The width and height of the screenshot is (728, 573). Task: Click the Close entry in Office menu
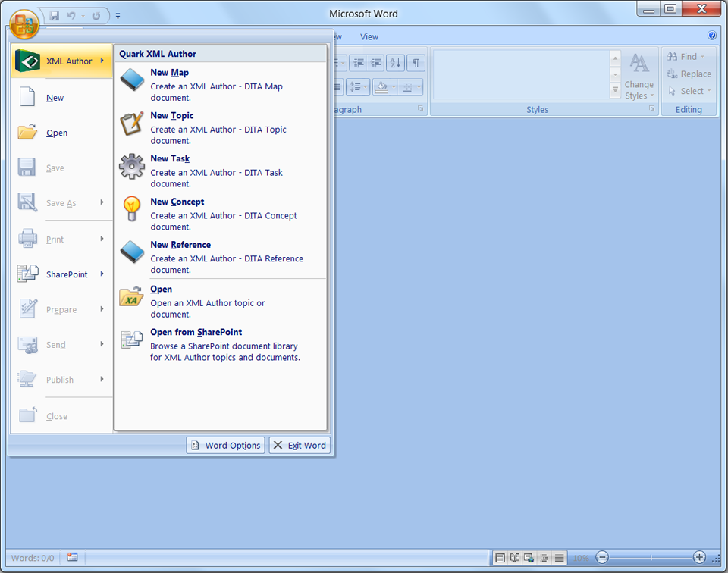click(x=61, y=416)
